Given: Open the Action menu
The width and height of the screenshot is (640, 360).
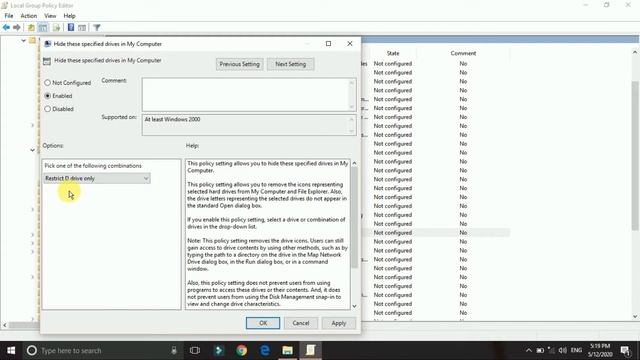Looking at the screenshot, I should tap(29, 16).
